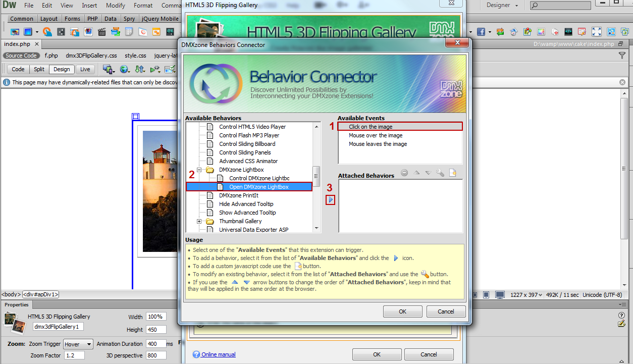This screenshot has width=633, height=364.
Task: Click add custom javascript code icon
Action: [453, 173]
